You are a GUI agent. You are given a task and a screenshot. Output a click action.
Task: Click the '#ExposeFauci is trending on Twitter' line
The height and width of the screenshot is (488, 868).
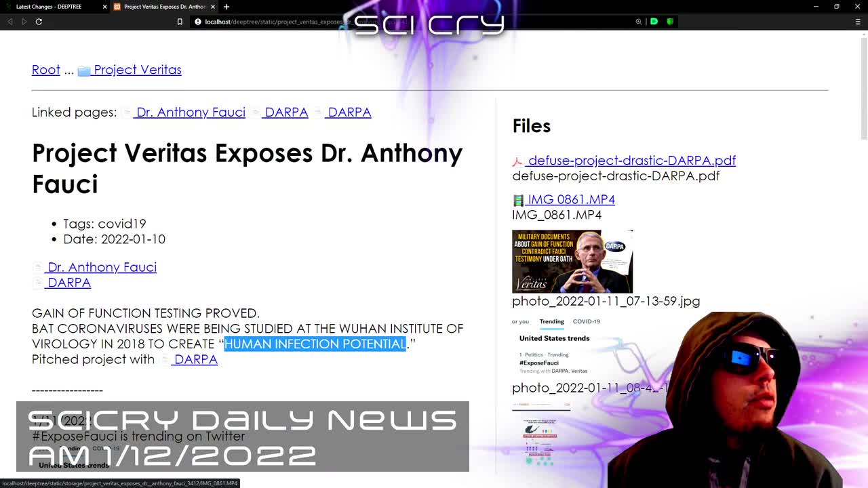click(x=138, y=436)
